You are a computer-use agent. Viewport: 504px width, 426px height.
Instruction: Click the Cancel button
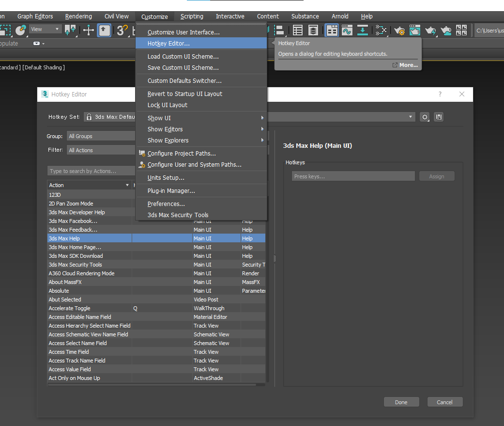tap(444, 402)
